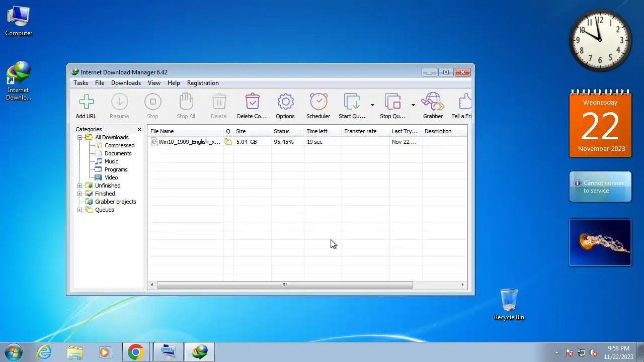
Task: Open Stop Queue dropdown arrow
Action: (x=413, y=105)
